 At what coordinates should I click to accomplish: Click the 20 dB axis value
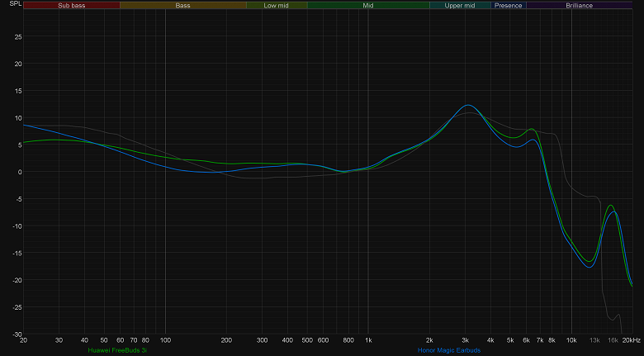pyautogui.click(x=18, y=64)
